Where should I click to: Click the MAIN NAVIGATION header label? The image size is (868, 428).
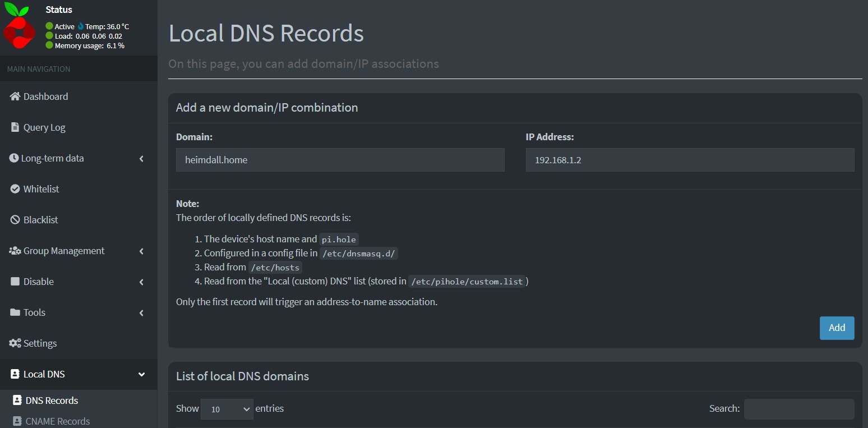coord(39,69)
